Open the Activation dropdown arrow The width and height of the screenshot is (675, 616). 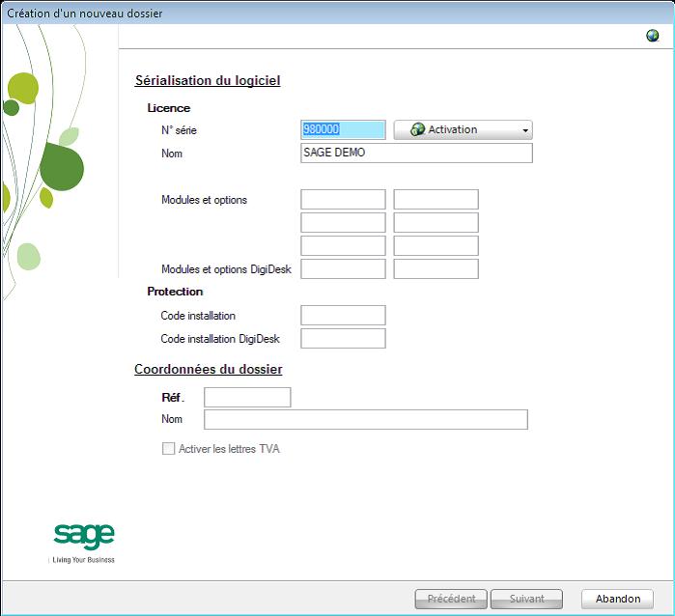(x=525, y=130)
